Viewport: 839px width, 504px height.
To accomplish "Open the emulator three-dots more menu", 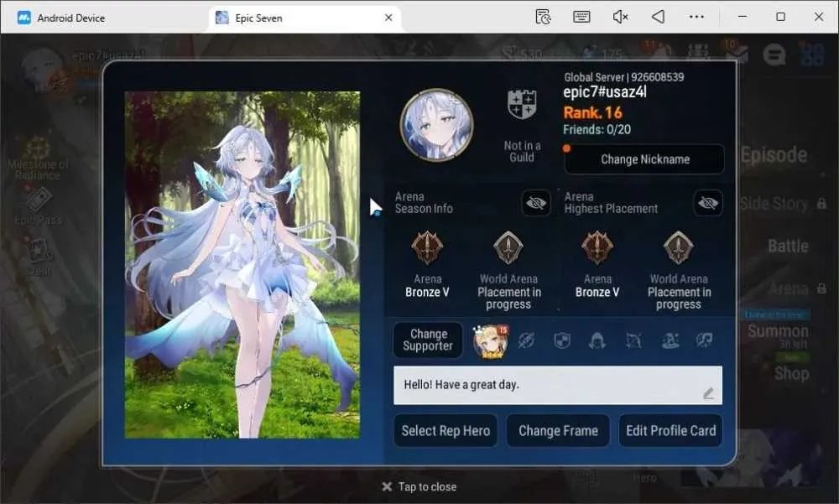I will pyautogui.click(x=696, y=17).
